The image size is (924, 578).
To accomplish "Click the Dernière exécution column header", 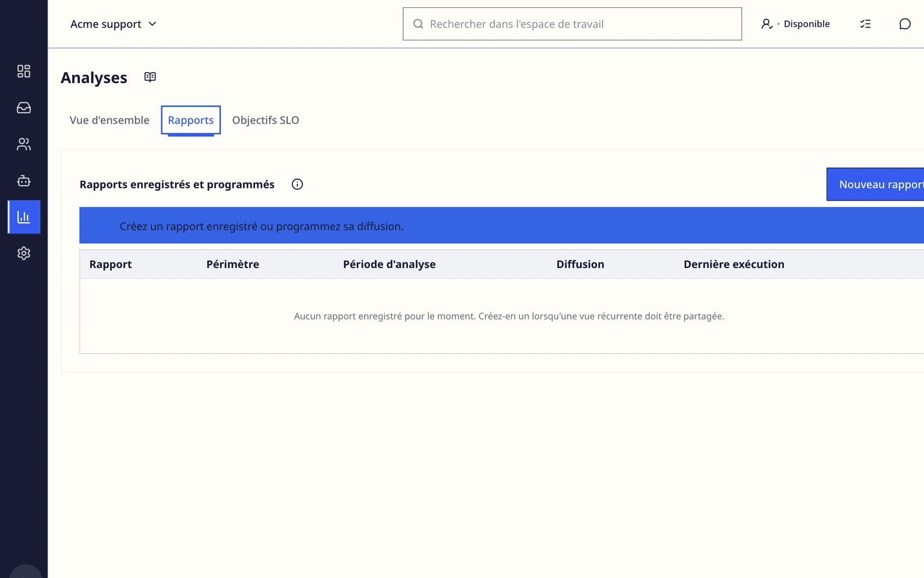I will pos(734,264).
